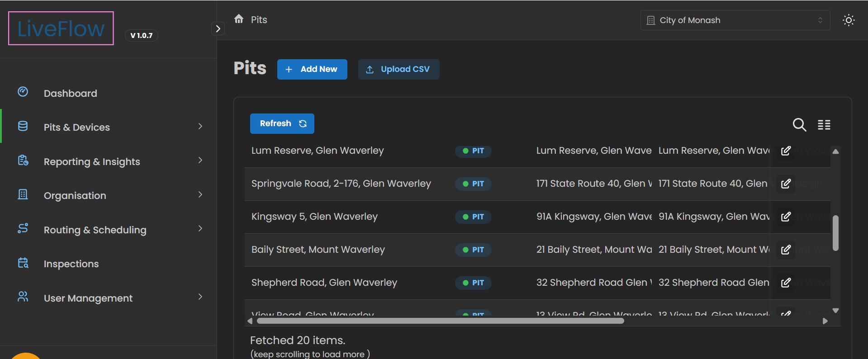
Task: Collapse the sidebar with the arrow button
Action: tap(218, 28)
